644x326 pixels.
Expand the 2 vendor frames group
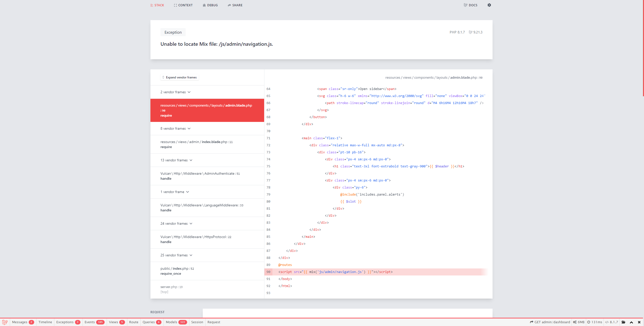click(175, 92)
